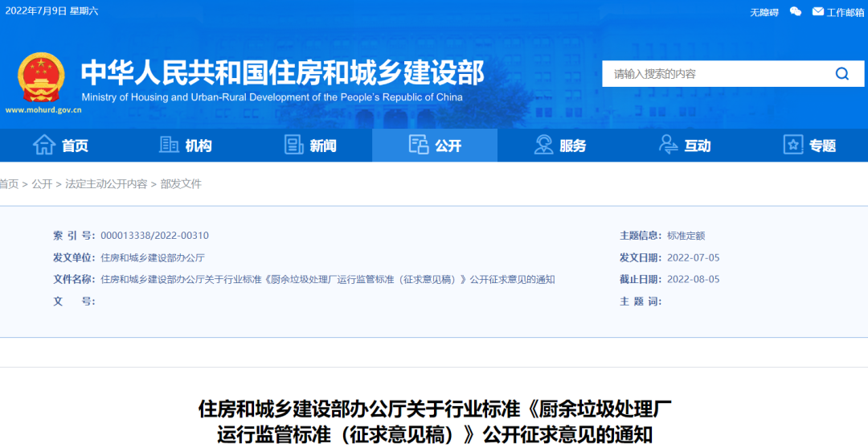Image resolution: width=868 pixels, height=448 pixels.
Task: Open the 服务 navigation tab
Action: 559,146
